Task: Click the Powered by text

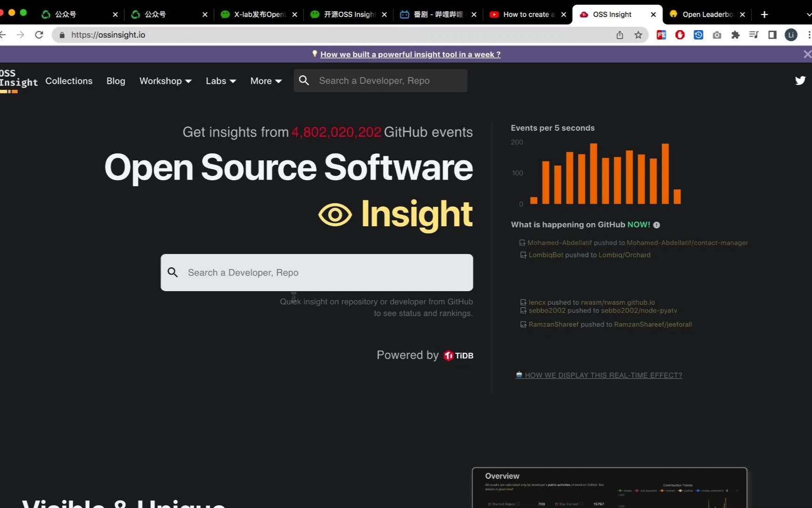Action: tap(407, 355)
